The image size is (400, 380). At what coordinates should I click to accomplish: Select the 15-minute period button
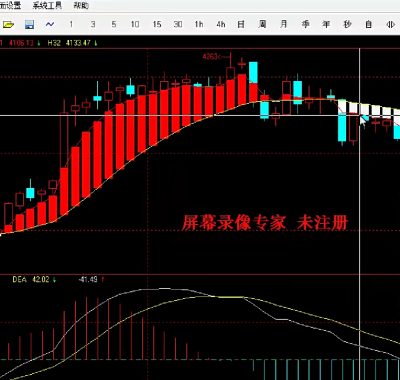click(x=157, y=24)
